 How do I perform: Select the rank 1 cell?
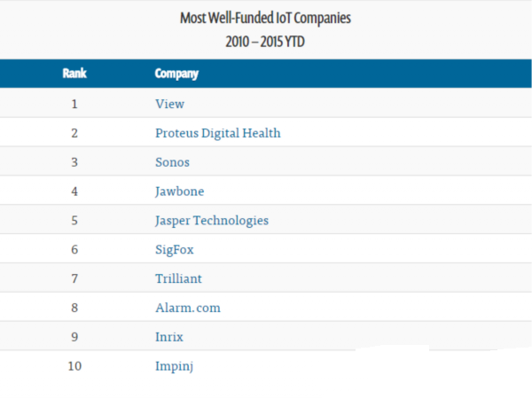(74, 104)
